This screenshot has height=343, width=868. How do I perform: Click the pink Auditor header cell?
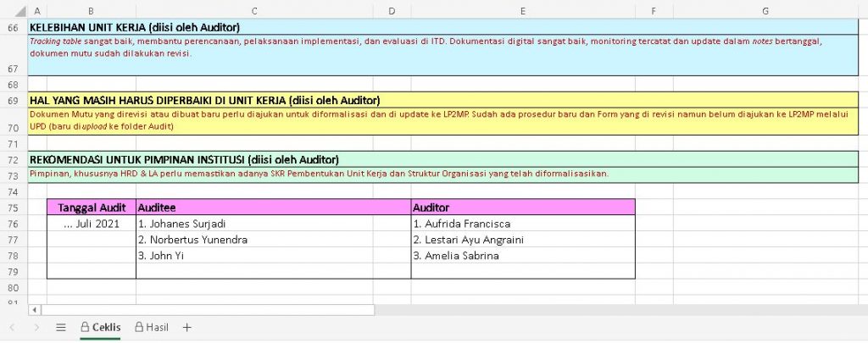click(x=522, y=207)
